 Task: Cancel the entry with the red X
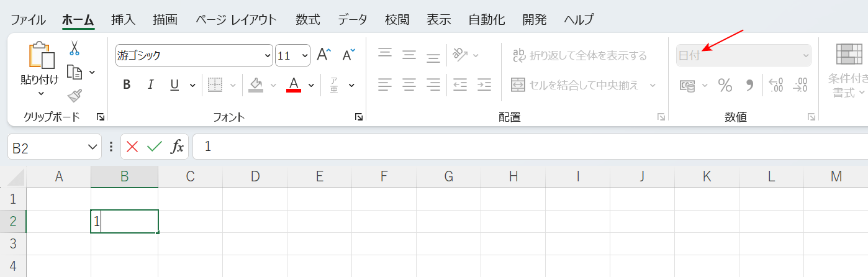[132, 147]
